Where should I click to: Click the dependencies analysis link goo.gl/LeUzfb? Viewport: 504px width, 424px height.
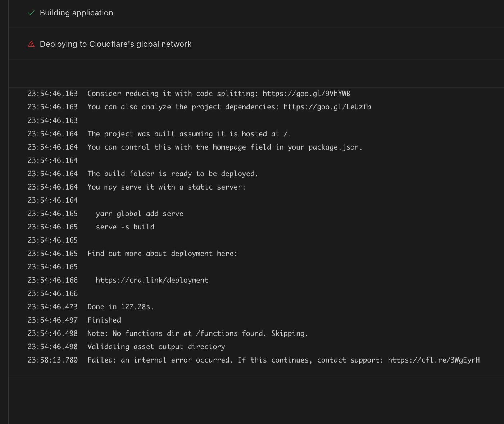[x=328, y=106]
